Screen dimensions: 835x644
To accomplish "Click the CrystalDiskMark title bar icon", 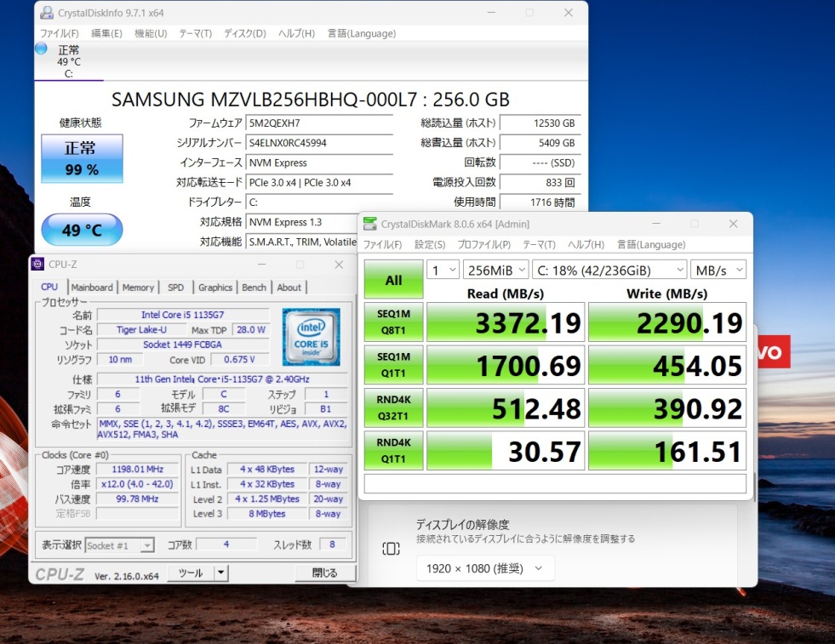I will [x=369, y=224].
